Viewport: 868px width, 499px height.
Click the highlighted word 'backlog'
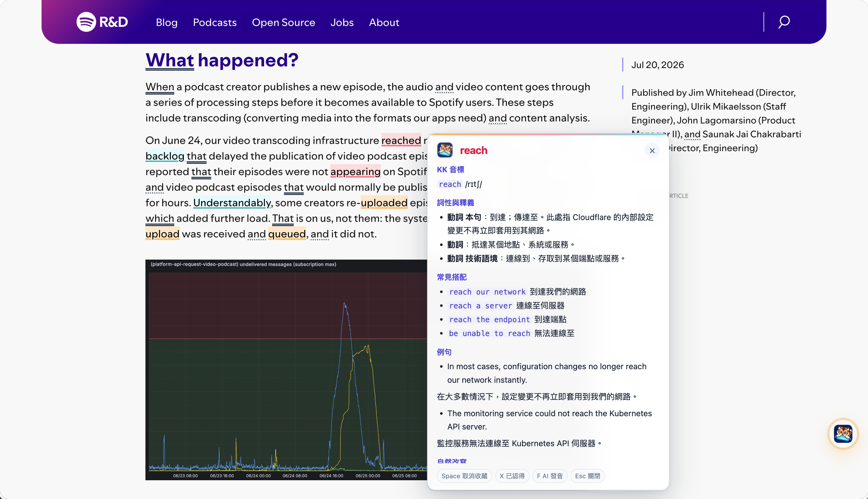pos(165,156)
